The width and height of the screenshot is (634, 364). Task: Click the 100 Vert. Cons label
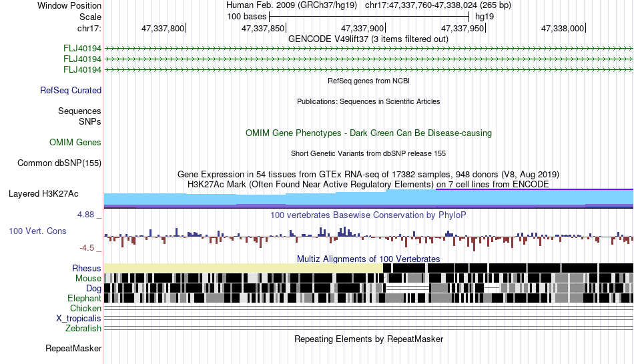coord(37,231)
